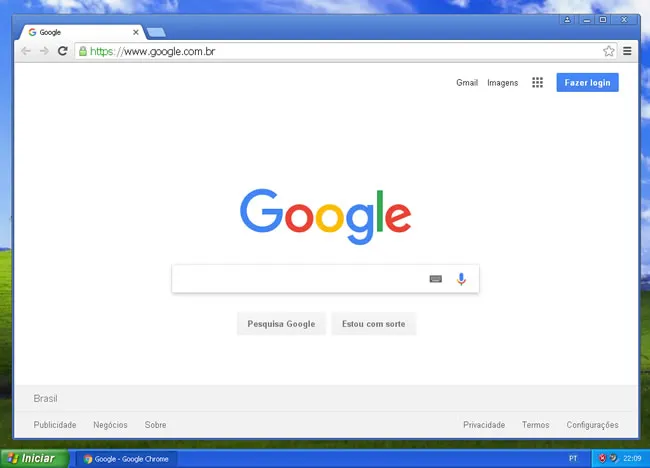Open the Windows Iniciar start menu
The width and height of the screenshot is (650, 468).
[33, 458]
